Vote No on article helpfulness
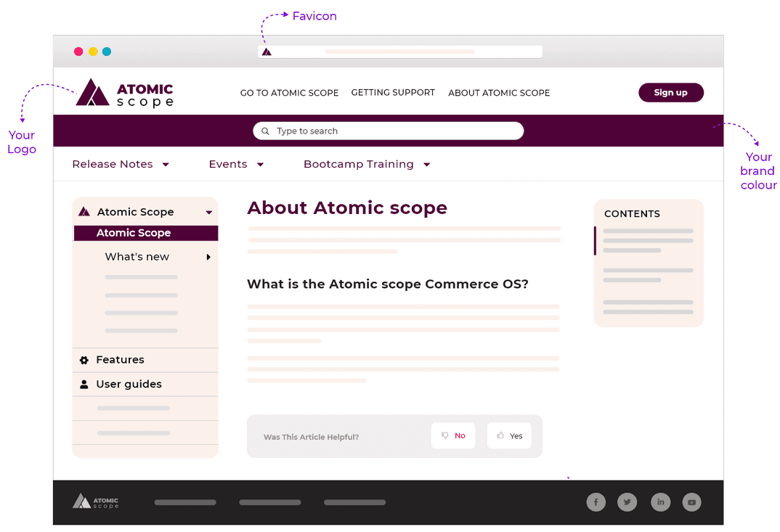Screen dimensions: 780x532 coord(453,436)
